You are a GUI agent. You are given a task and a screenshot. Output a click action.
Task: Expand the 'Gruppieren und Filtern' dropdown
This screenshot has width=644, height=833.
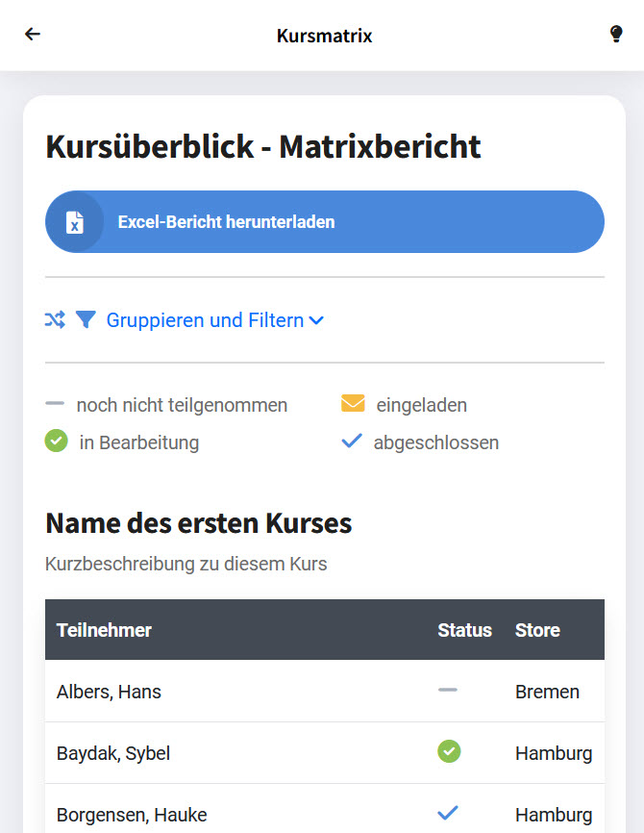point(205,320)
